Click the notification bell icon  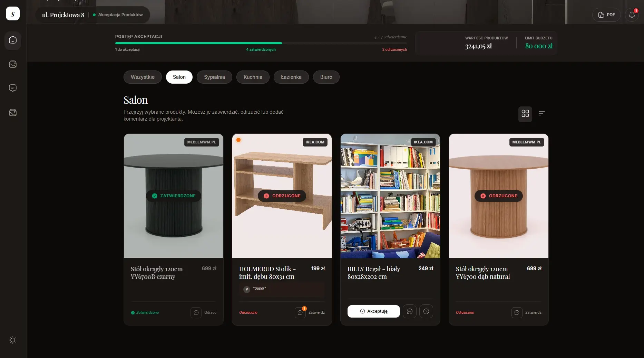point(632,15)
